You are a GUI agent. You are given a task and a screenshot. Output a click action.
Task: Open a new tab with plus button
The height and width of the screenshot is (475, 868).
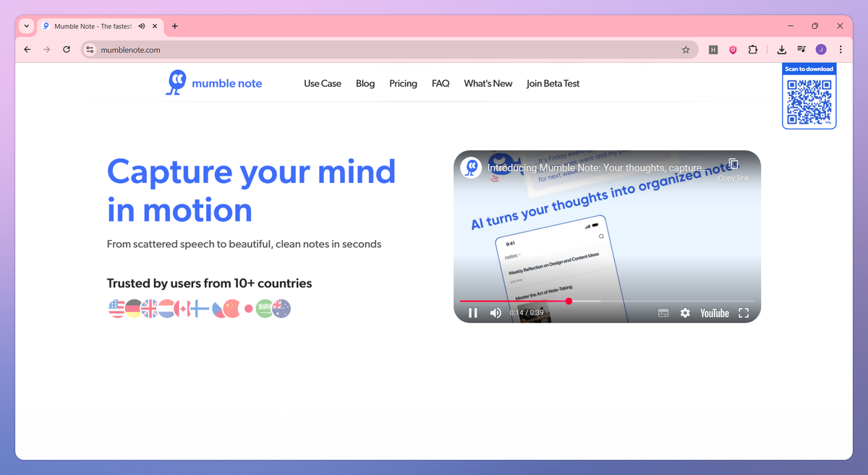click(x=175, y=26)
